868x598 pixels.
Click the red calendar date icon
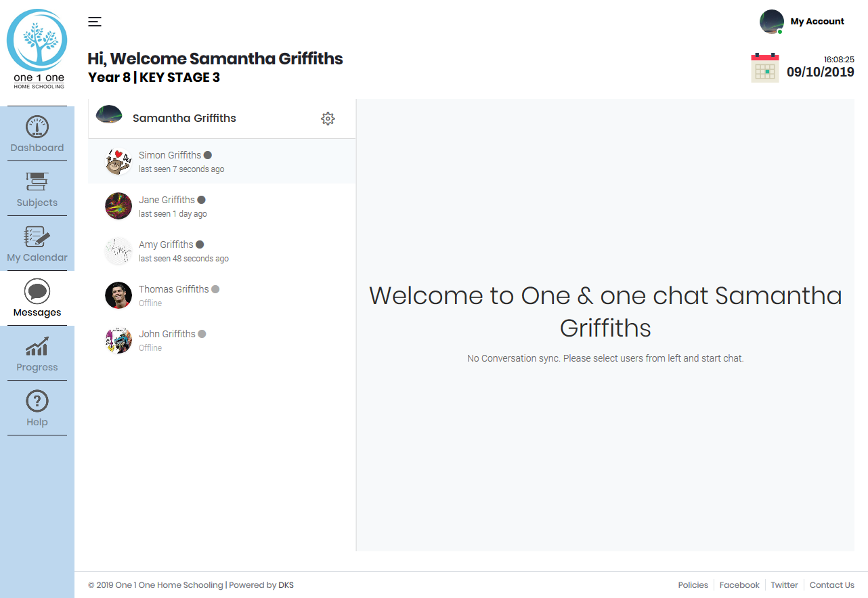[765, 68]
